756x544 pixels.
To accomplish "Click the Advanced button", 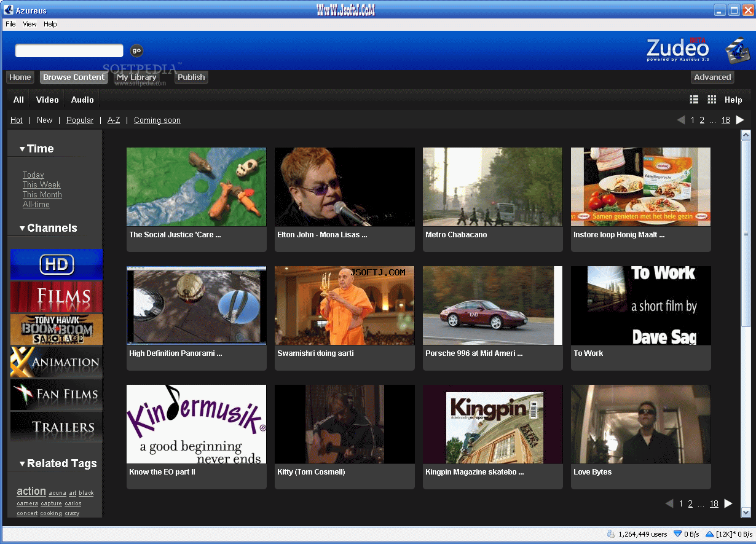I will click(712, 77).
